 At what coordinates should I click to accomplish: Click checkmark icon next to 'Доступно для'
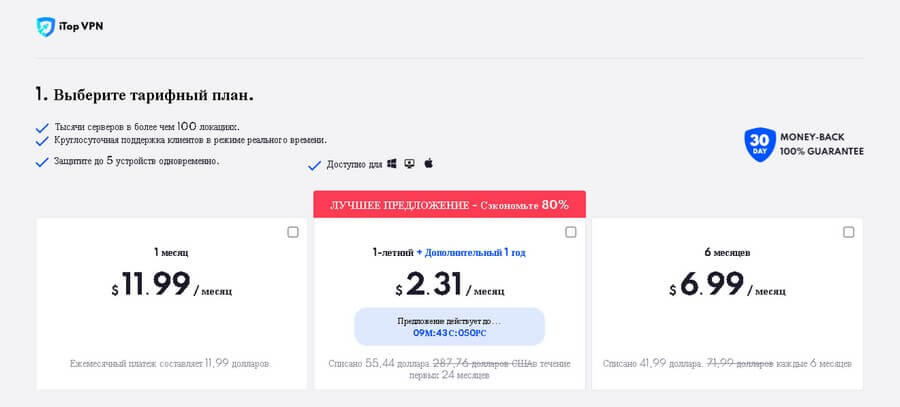click(x=315, y=165)
